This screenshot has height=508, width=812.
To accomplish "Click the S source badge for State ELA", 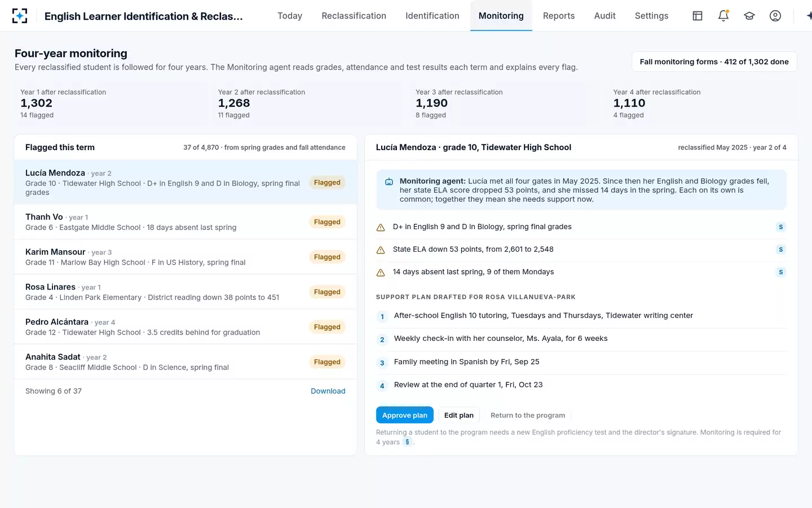I will (x=781, y=249).
